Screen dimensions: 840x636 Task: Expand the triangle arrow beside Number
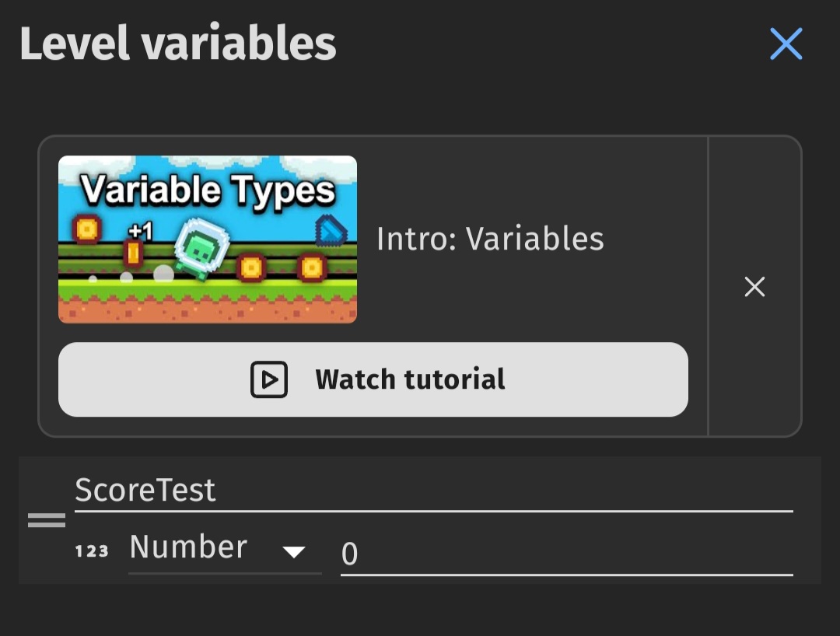[294, 552]
